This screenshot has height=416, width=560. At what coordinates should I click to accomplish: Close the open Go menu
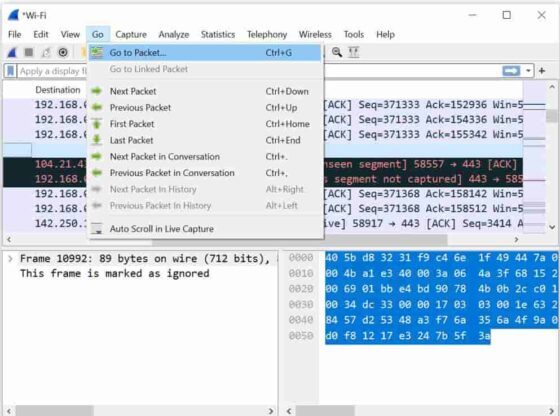pos(98,34)
